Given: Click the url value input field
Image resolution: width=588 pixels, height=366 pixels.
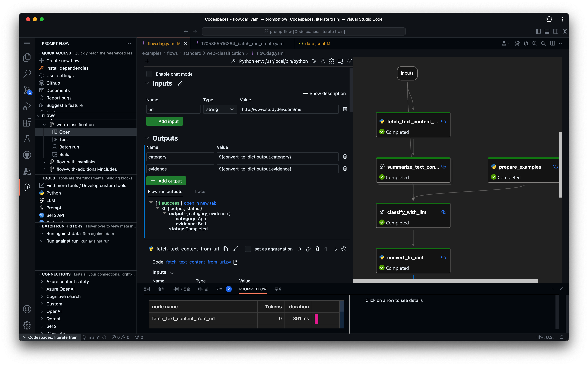Looking at the screenshot, I should [289, 109].
